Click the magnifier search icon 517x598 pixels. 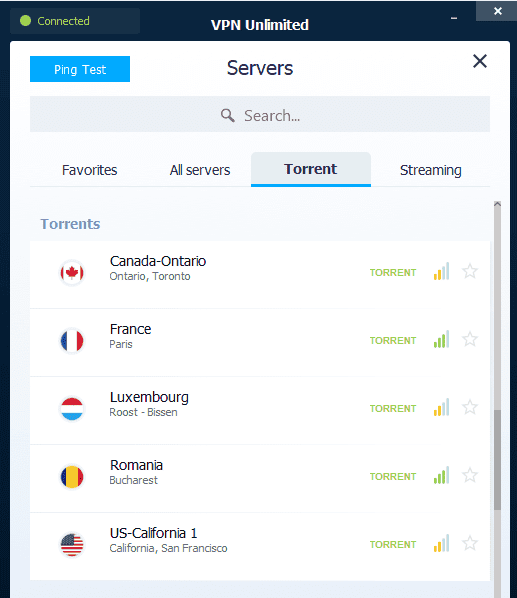pos(228,115)
